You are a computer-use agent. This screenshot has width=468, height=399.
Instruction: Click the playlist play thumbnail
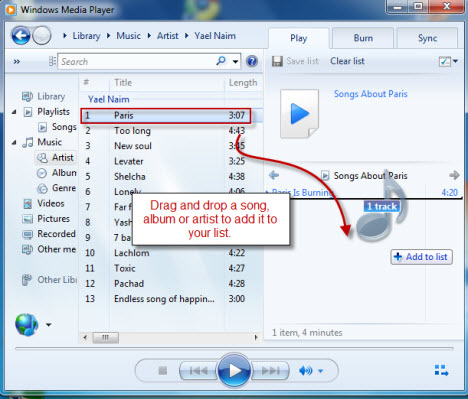[x=299, y=114]
